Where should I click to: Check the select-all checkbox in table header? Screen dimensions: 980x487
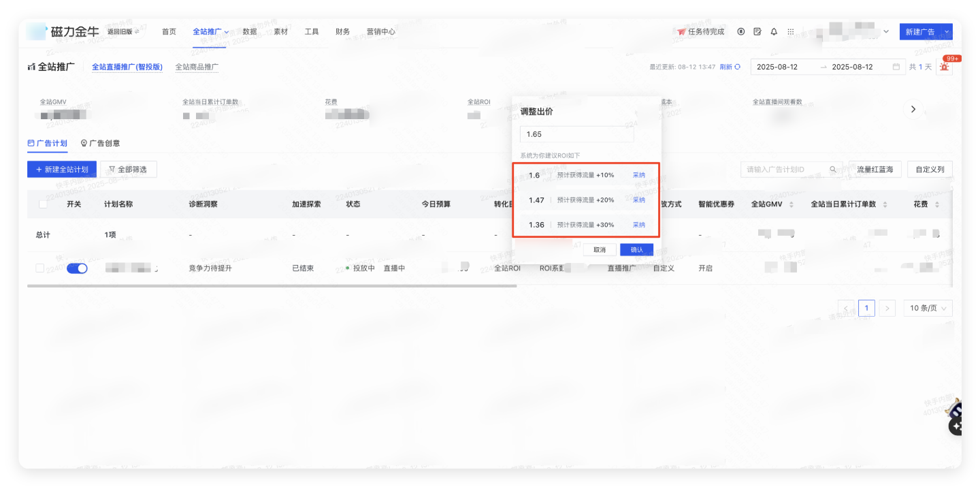pos(43,204)
